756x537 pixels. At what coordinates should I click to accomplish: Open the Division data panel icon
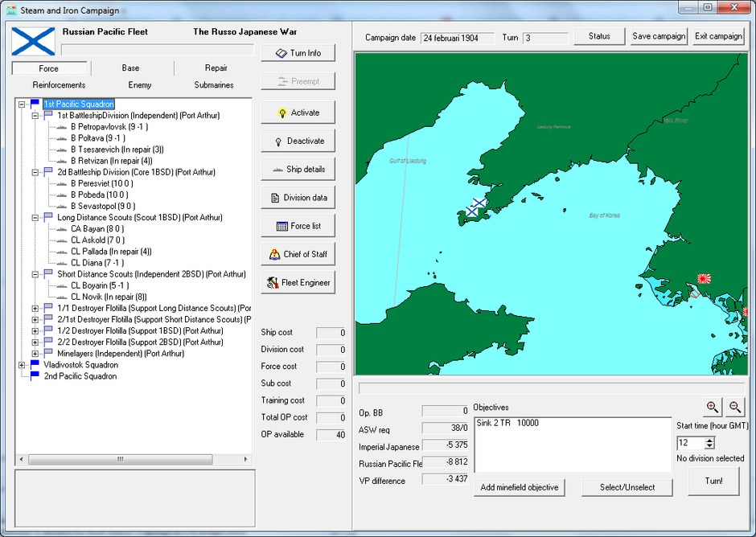point(274,198)
